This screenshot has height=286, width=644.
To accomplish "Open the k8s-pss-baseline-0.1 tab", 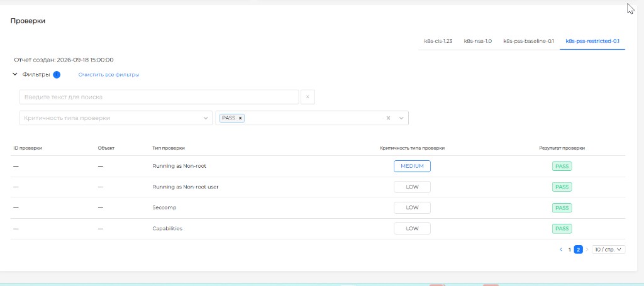I will 528,41.
